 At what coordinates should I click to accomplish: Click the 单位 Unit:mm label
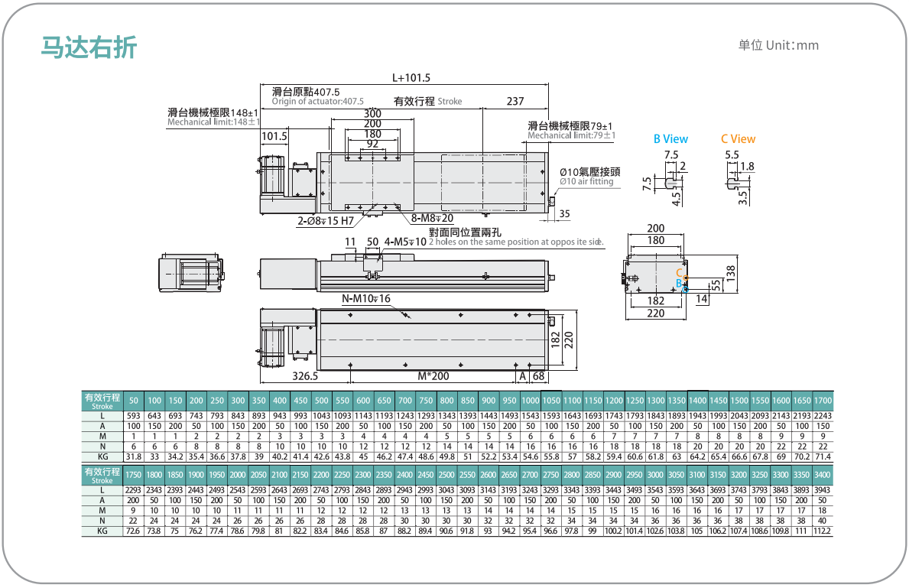tap(778, 45)
